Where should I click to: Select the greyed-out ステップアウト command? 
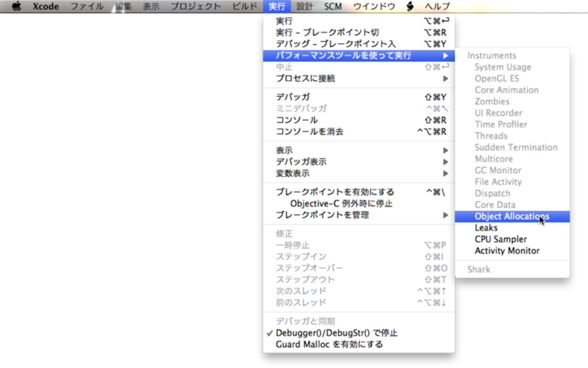[x=359, y=280]
